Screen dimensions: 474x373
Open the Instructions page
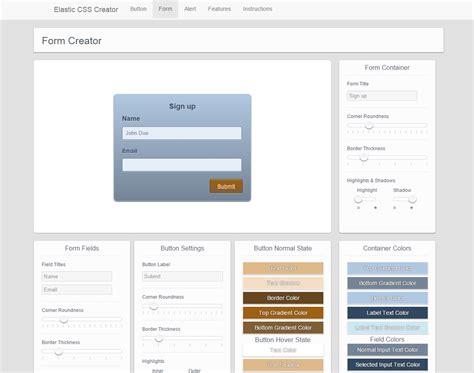click(257, 9)
